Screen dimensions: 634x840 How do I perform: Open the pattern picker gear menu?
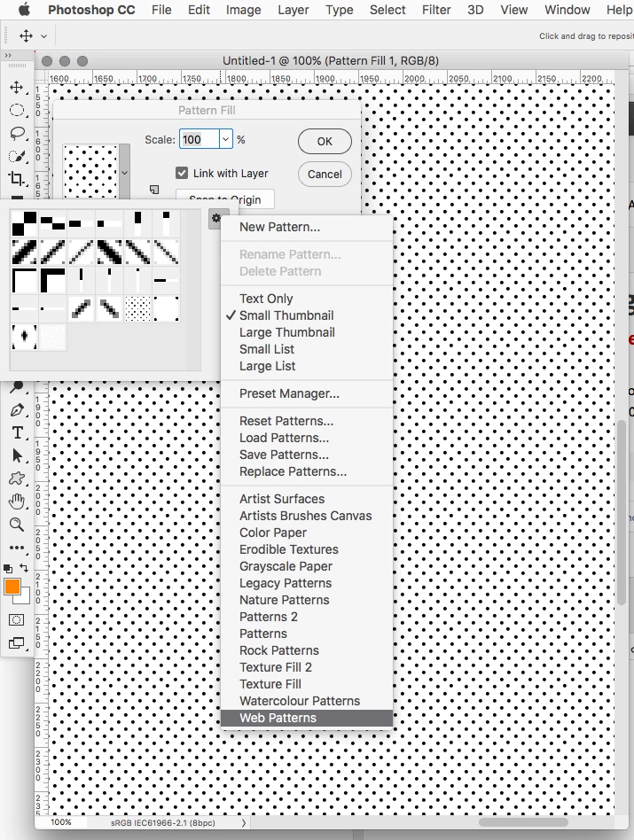click(x=216, y=218)
